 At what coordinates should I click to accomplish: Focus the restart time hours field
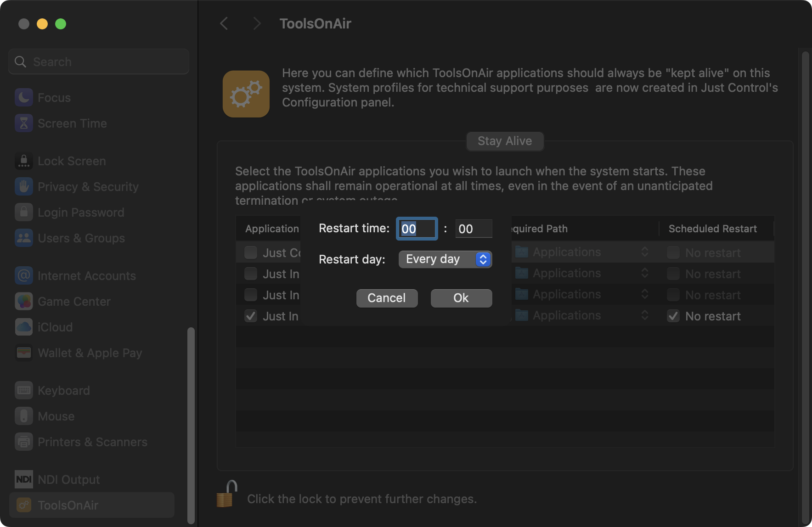417,229
